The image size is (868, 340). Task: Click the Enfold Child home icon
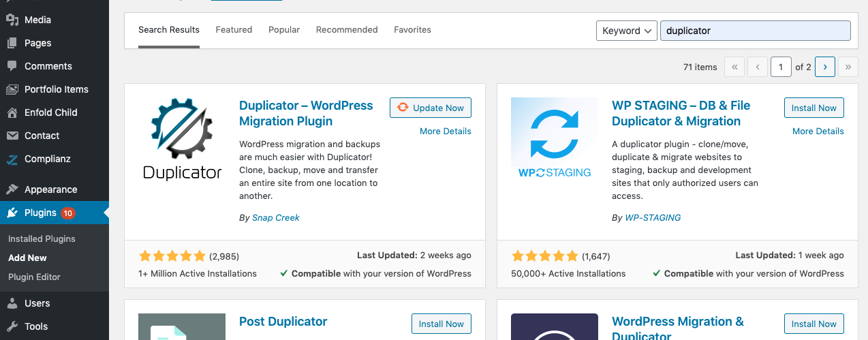point(12,112)
